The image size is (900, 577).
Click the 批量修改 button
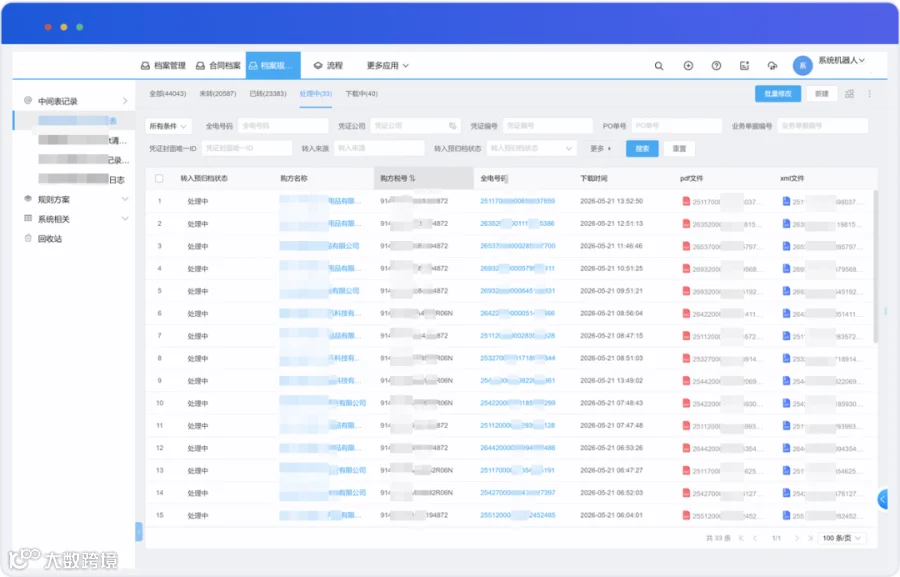tap(778, 94)
